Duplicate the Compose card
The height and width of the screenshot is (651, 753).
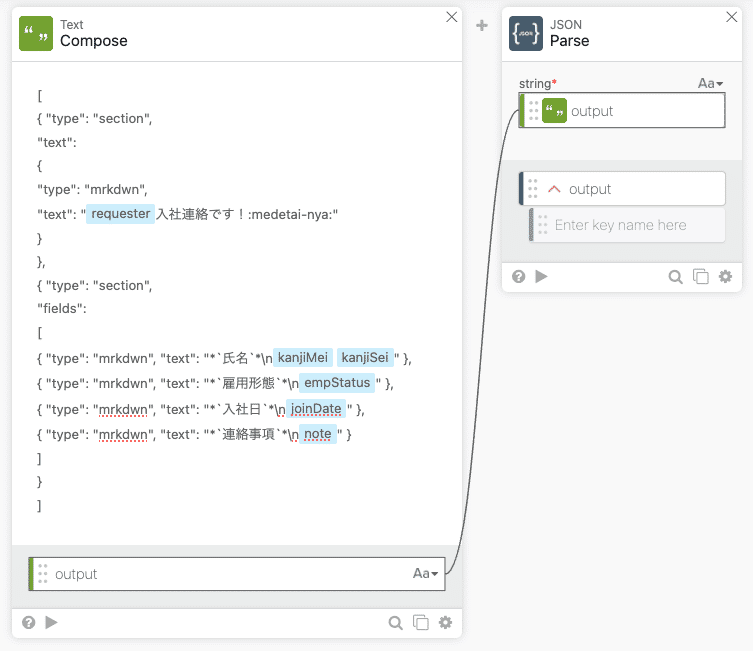421,623
